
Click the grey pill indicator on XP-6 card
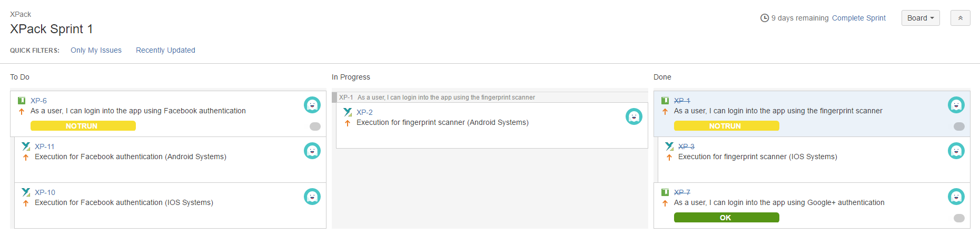[x=315, y=126]
